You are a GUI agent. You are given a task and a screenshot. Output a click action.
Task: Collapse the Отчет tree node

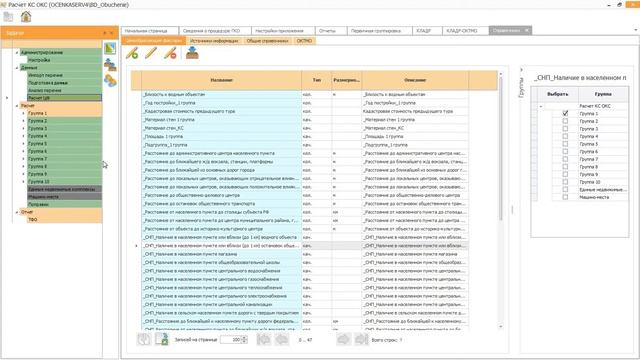click(x=17, y=212)
